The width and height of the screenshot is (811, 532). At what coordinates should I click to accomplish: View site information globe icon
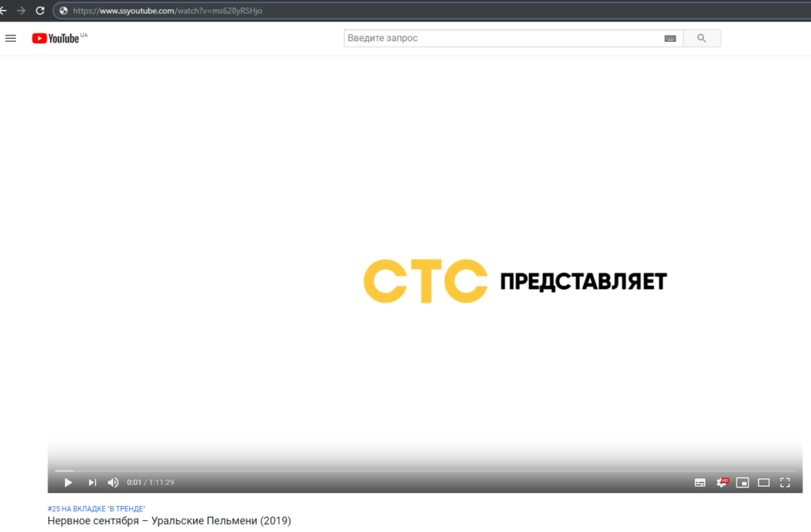63,10
